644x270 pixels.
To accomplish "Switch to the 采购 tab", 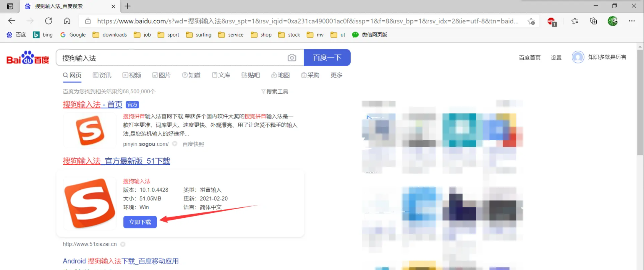I will point(310,75).
